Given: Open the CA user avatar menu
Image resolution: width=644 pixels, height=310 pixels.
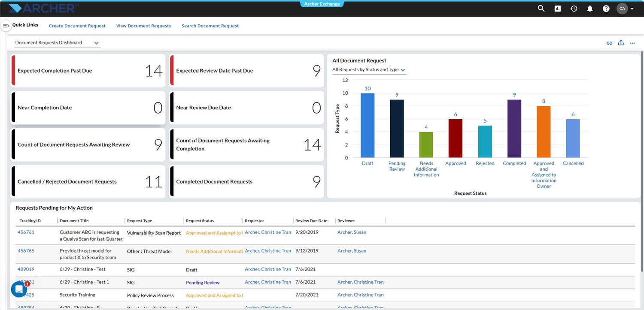Looking at the screenshot, I should tap(622, 8).
